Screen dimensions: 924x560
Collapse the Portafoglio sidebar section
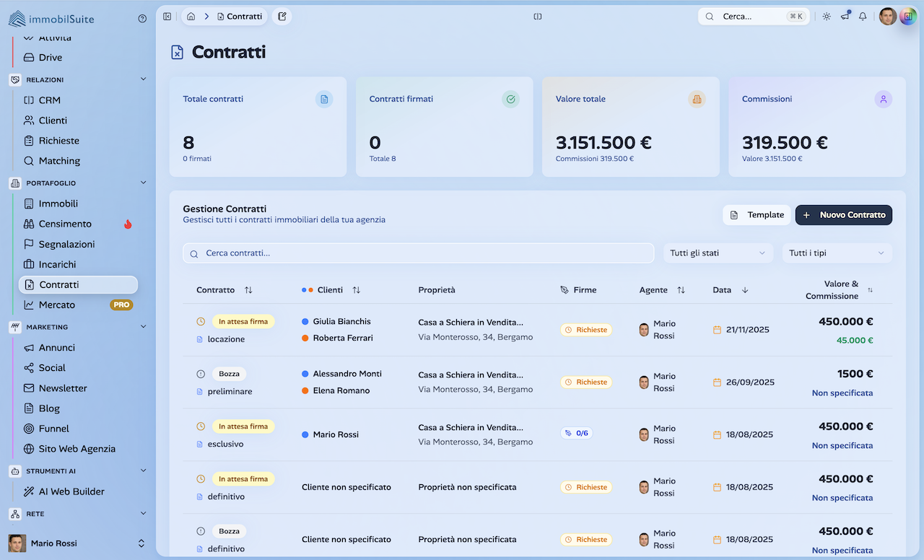point(143,183)
